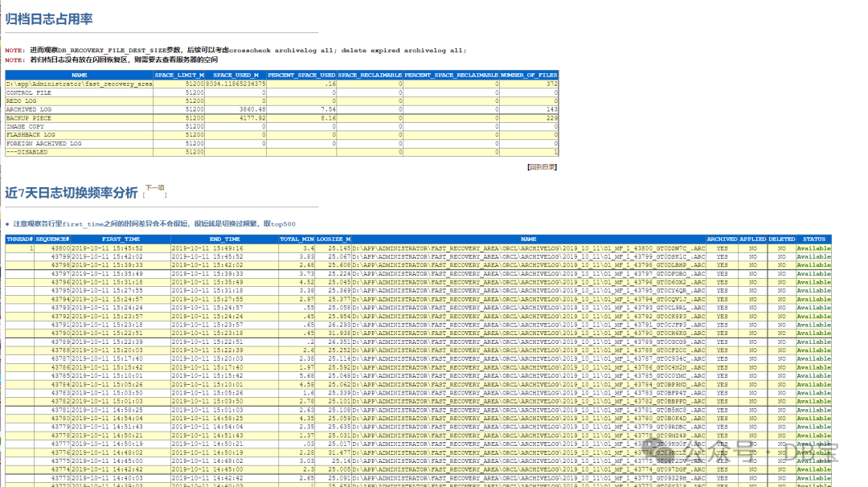Click the PERCENT_SPACE_USED column header
Screen dimensions: 868x487
tap(301, 75)
